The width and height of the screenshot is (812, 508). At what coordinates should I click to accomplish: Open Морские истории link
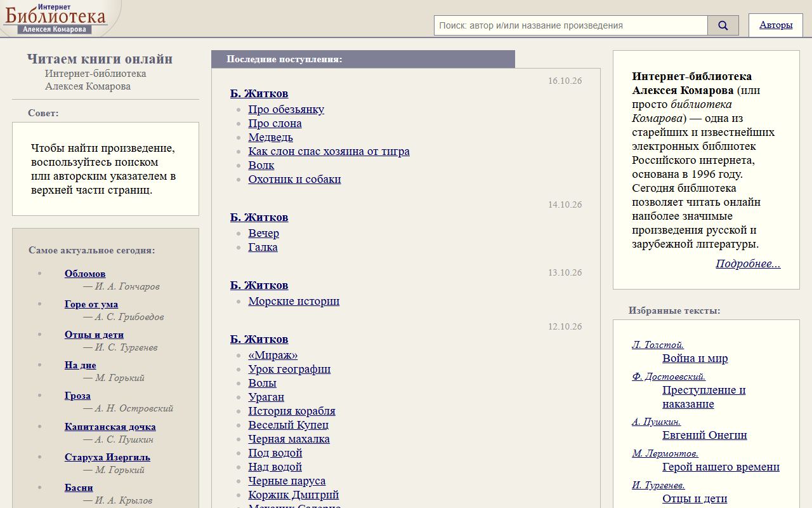click(x=294, y=301)
